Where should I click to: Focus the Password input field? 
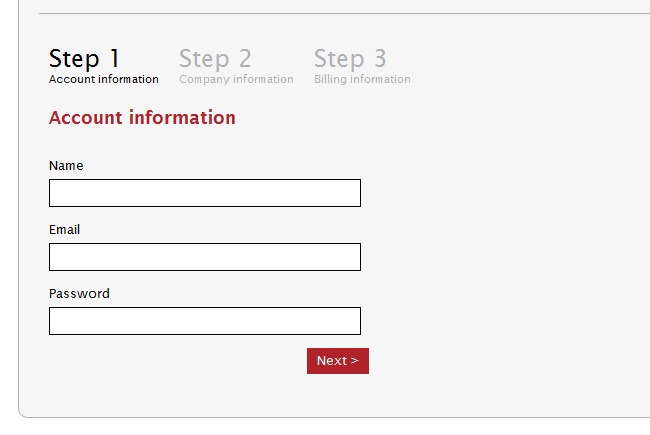pos(204,321)
